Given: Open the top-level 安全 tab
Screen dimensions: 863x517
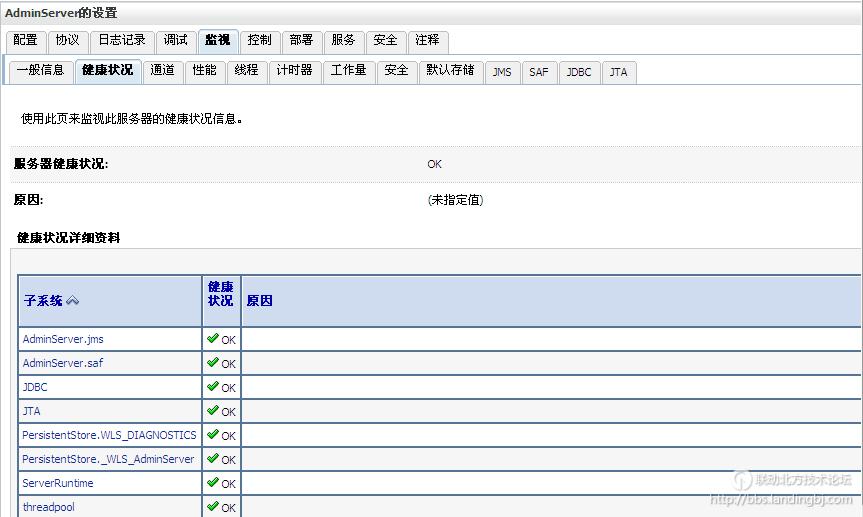Looking at the screenshot, I should tap(385, 41).
